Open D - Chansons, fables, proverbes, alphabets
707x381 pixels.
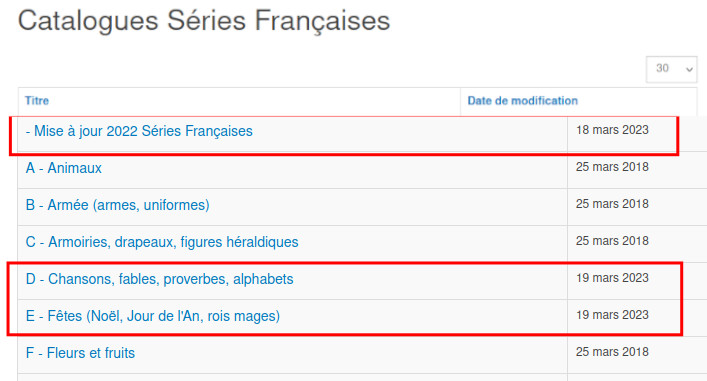tap(159, 279)
